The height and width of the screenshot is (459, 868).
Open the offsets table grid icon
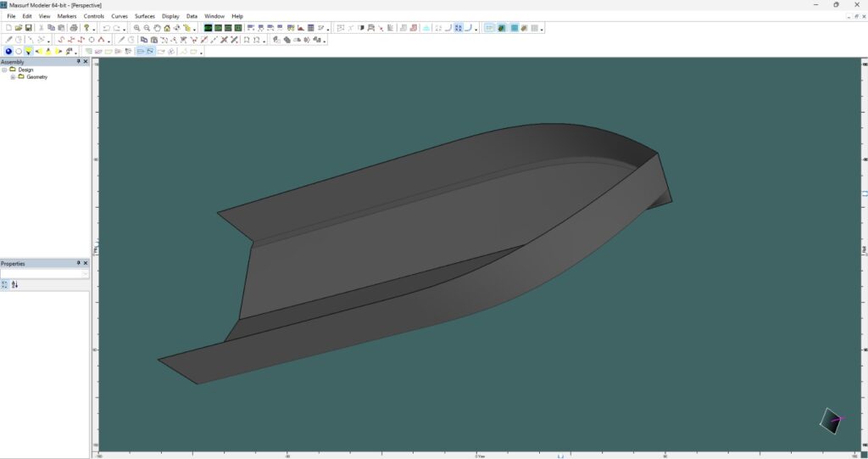click(x=310, y=28)
